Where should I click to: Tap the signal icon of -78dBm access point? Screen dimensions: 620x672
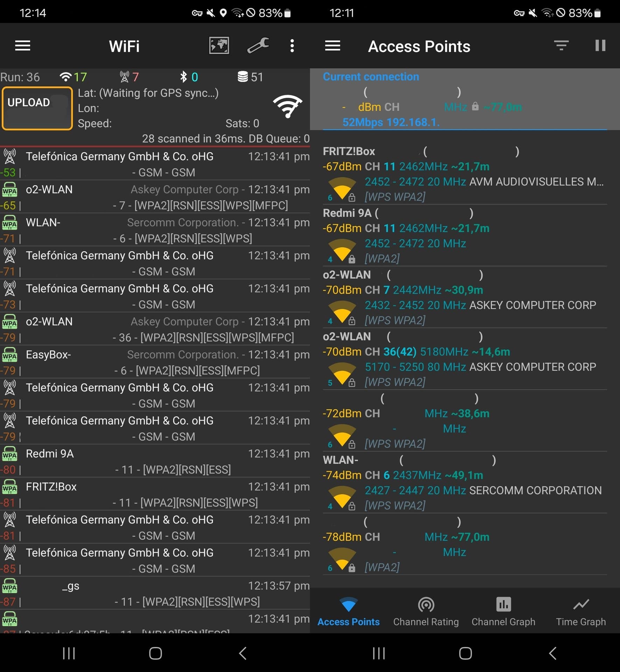coord(342,560)
